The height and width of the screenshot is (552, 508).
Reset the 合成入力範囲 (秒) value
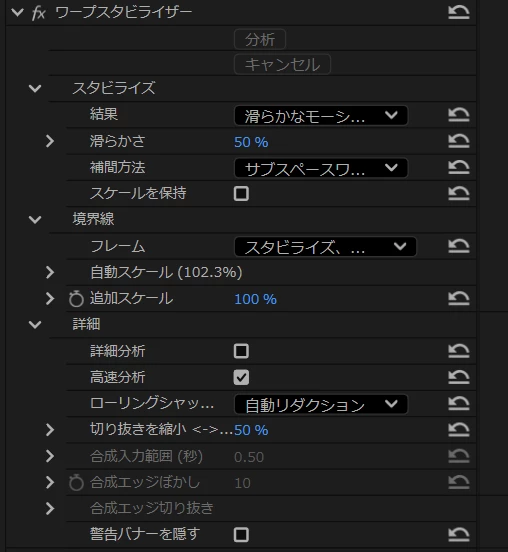[x=459, y=456]
